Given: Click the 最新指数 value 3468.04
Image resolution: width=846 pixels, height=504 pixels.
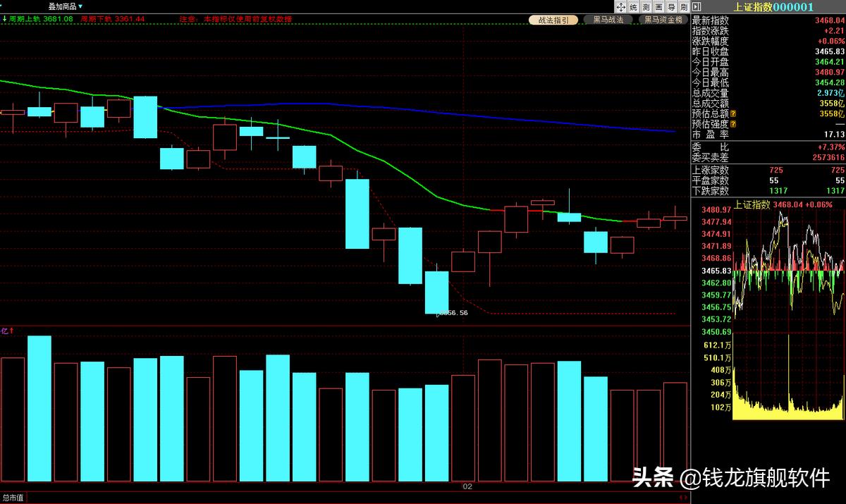Looking at the screenshot, I should coord(830,20).
